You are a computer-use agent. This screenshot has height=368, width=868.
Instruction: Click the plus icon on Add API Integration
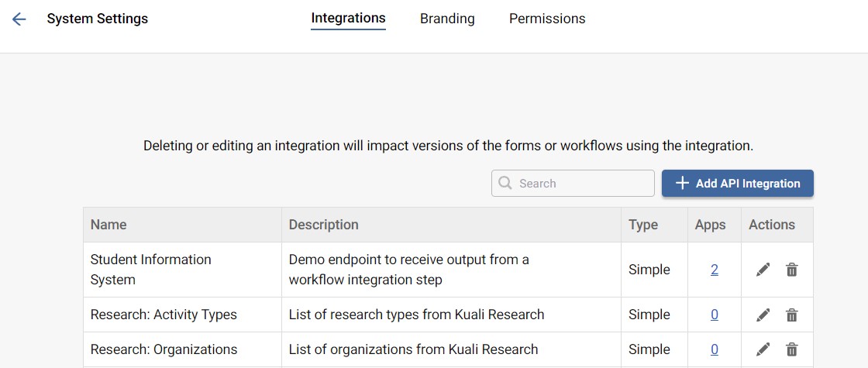[682, 184]
